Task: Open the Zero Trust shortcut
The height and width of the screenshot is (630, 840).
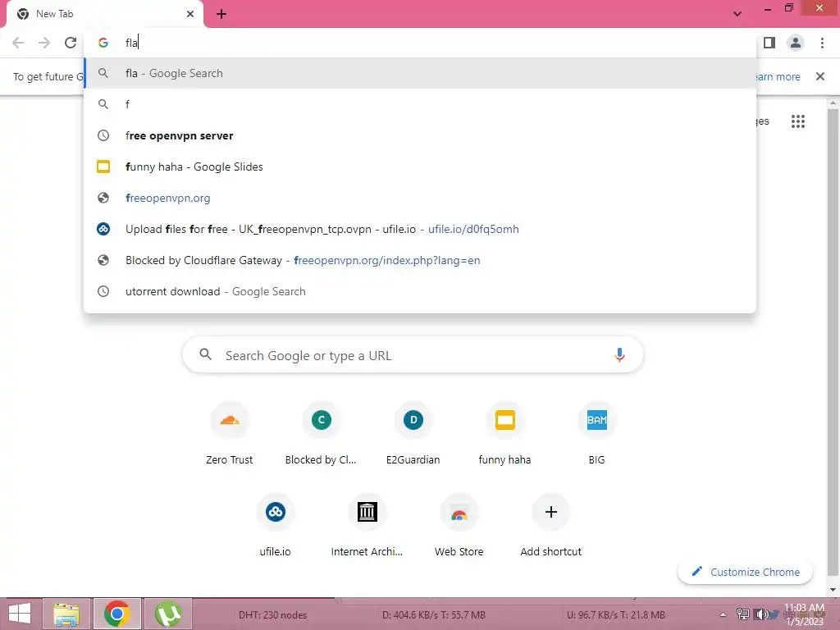Action: (x=230, y=435)
